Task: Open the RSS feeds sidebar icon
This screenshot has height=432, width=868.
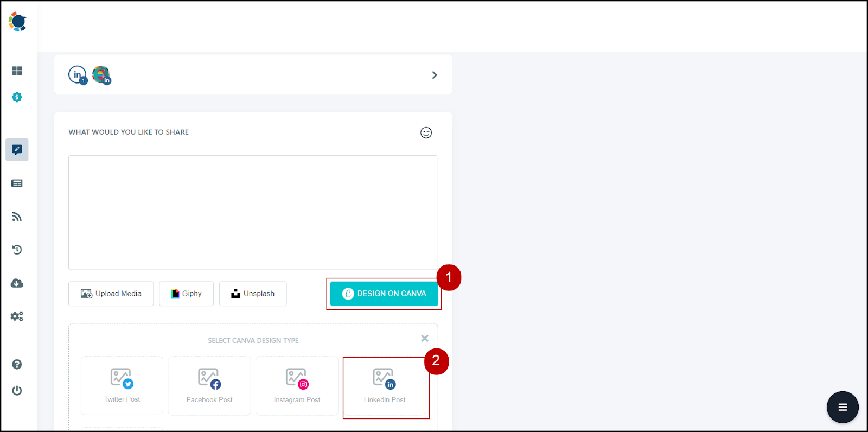Action: (17, 217)
